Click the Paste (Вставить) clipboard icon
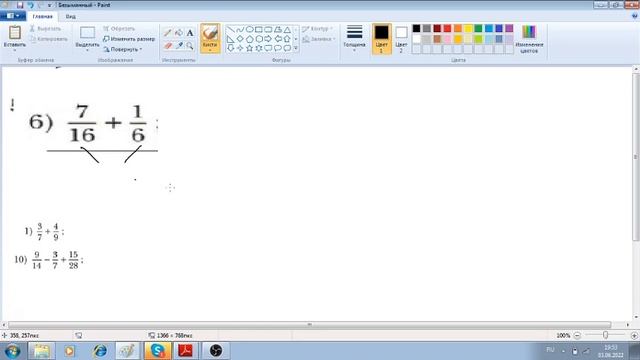 pyautogui.click(x=15, y=33)
